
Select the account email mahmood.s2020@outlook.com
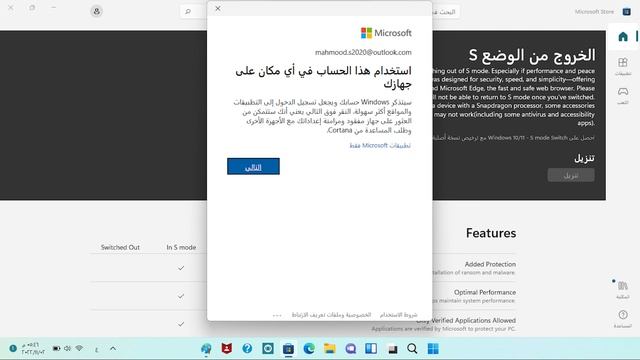click(363, 52)
